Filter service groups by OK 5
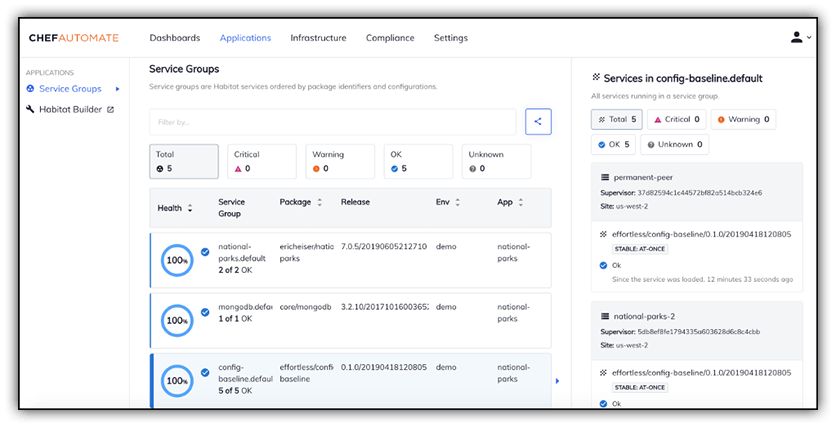The height and width of the screenshot is (429, 838). pyautogui.click(x=418, y=161)
